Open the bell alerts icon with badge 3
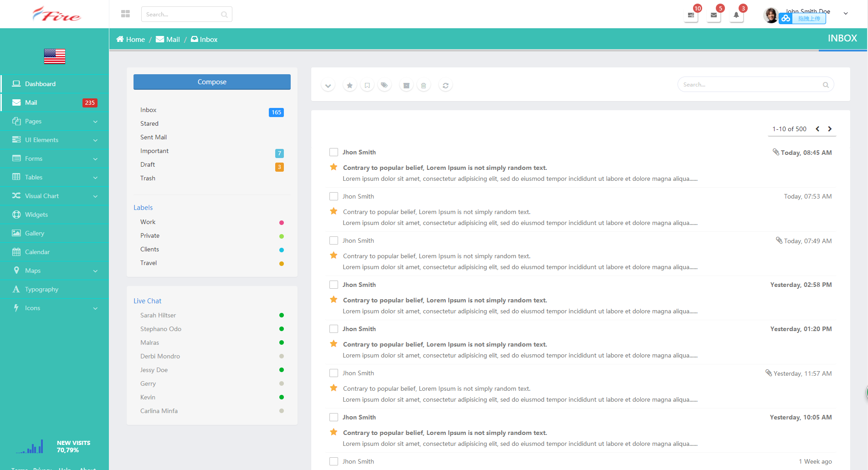 click(x=736, y=15)
